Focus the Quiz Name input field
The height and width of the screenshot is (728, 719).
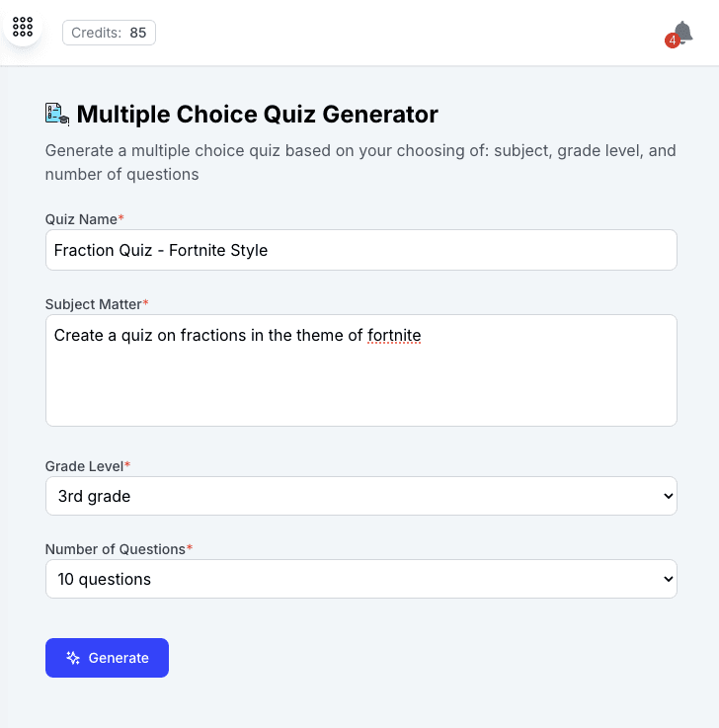[x=361, y=250]
